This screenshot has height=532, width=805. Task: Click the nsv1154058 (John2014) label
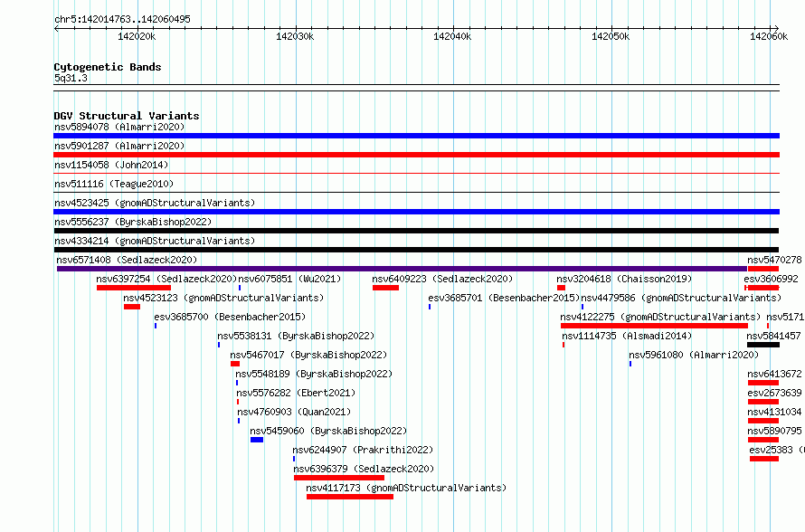point(111,165)
